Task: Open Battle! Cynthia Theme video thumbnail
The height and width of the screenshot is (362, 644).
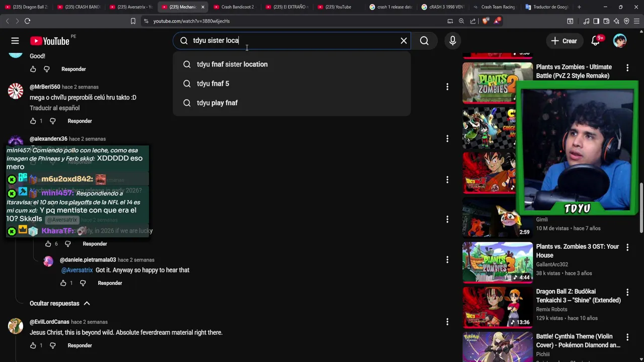Action: tap(498, 347)
